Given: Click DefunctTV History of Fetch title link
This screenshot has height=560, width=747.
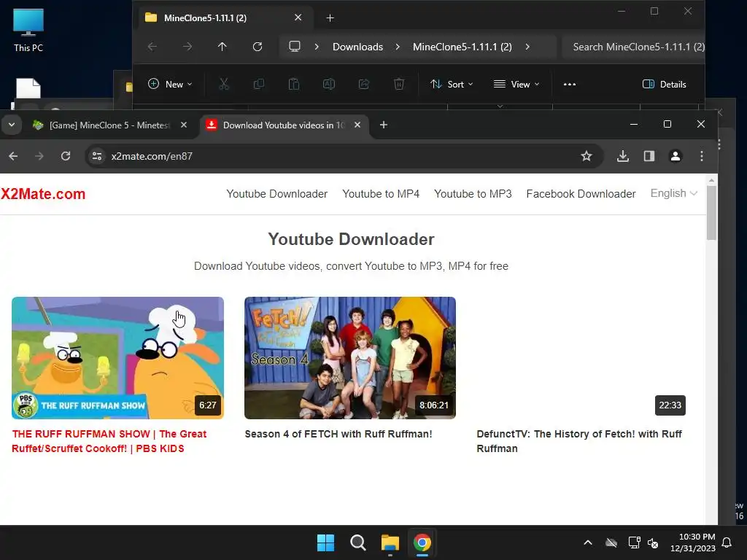Looking at the screenshot, I should (x=579, y=441).
